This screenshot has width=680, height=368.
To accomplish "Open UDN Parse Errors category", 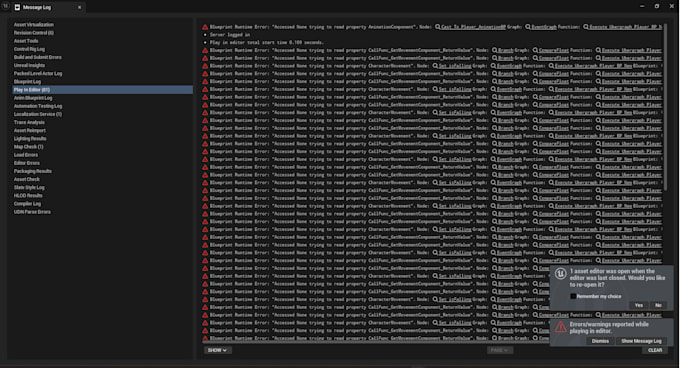I will click(32, 212).
